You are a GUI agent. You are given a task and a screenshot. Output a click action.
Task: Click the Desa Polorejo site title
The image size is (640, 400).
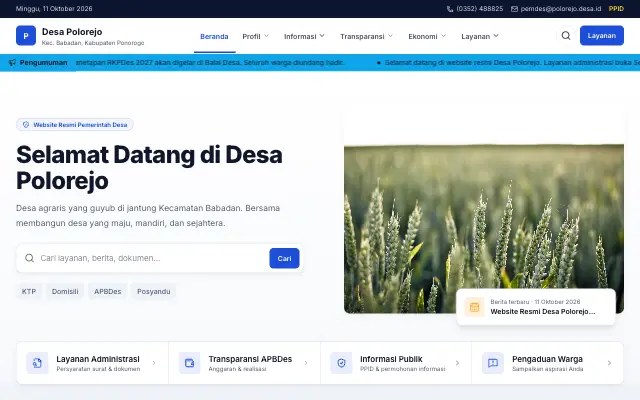(72, 32)
